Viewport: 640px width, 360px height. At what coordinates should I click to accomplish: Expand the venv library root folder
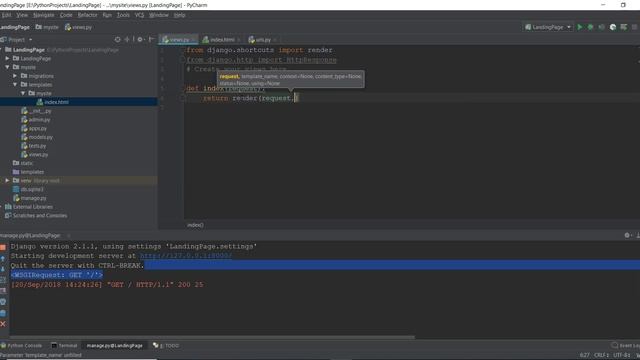7,180
